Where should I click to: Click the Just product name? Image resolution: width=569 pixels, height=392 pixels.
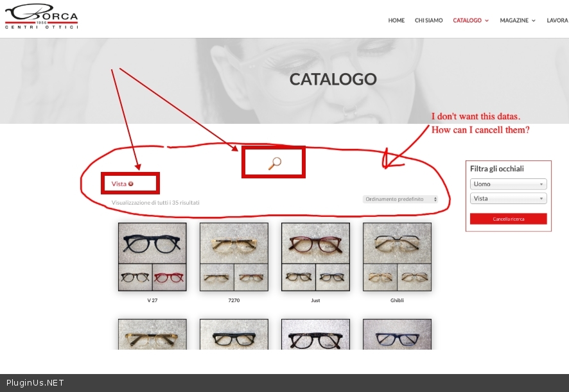click(316, 300)
